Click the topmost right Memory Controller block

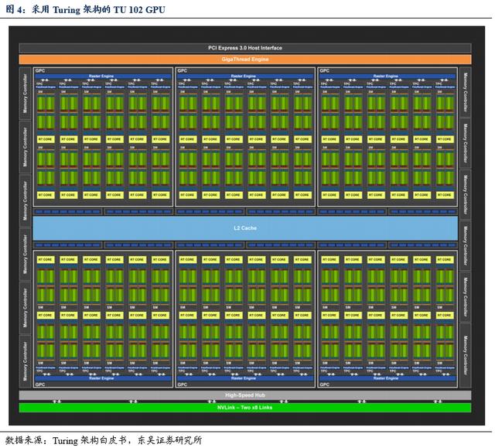[x=465, y=92]
